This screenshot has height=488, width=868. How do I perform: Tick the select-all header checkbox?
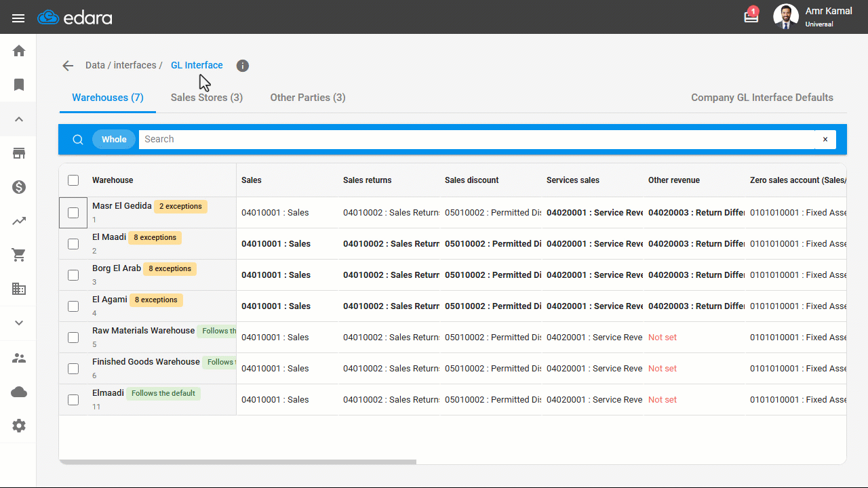(73, 180)
